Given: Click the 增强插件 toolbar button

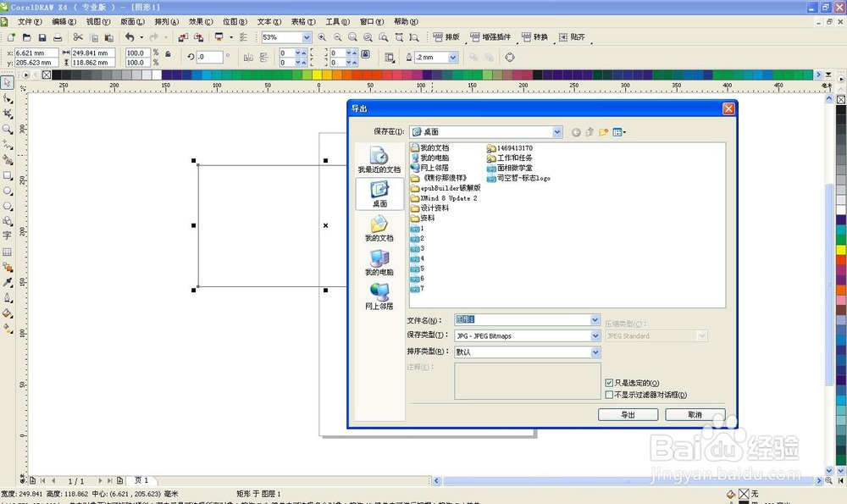Looking at the screenshot, I should pos(490,36).
